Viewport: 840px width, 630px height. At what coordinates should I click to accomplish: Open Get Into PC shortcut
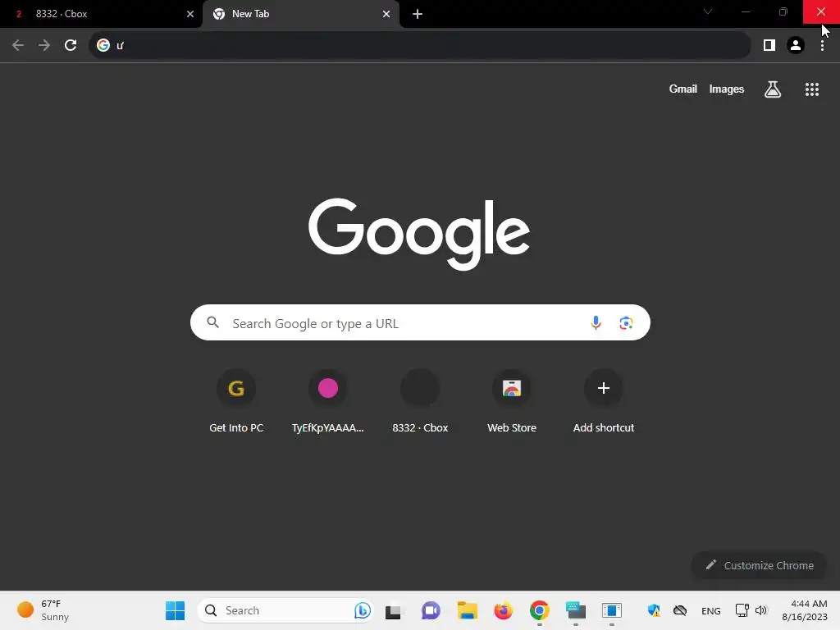point(236,402)
